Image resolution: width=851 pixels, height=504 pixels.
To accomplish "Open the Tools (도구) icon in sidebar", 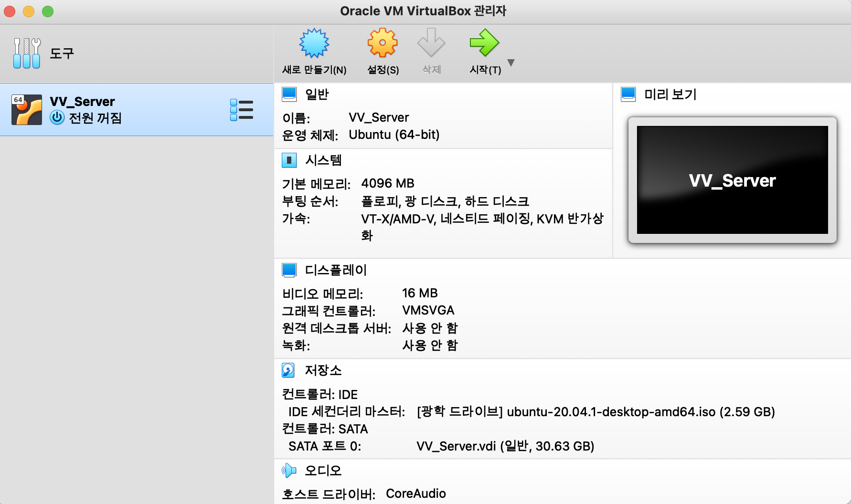I will (27, 53).
